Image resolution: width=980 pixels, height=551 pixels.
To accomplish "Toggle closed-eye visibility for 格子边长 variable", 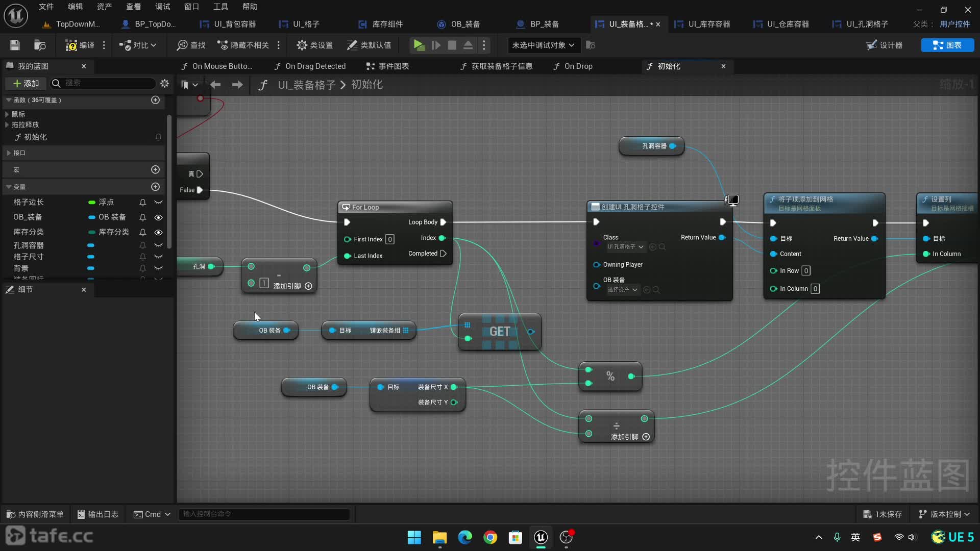I will [x=159, y=203].
